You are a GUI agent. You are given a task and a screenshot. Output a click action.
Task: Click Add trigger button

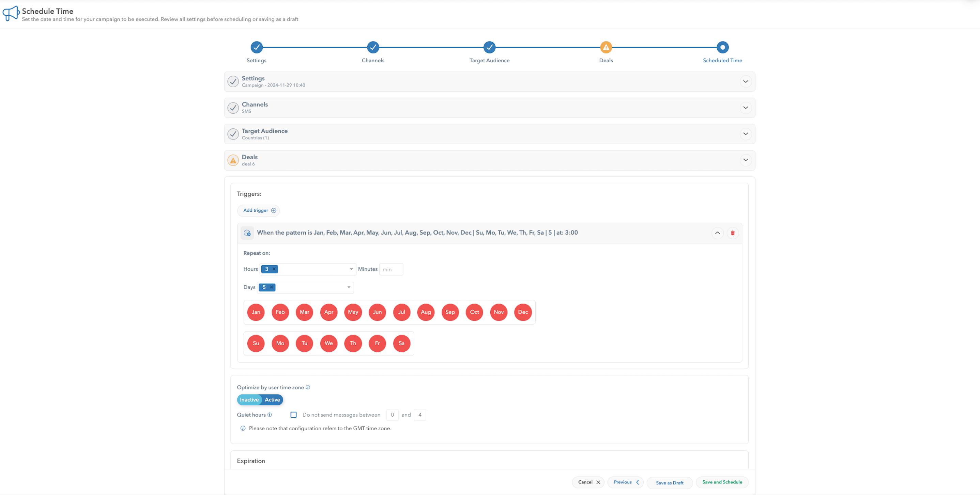258,210
